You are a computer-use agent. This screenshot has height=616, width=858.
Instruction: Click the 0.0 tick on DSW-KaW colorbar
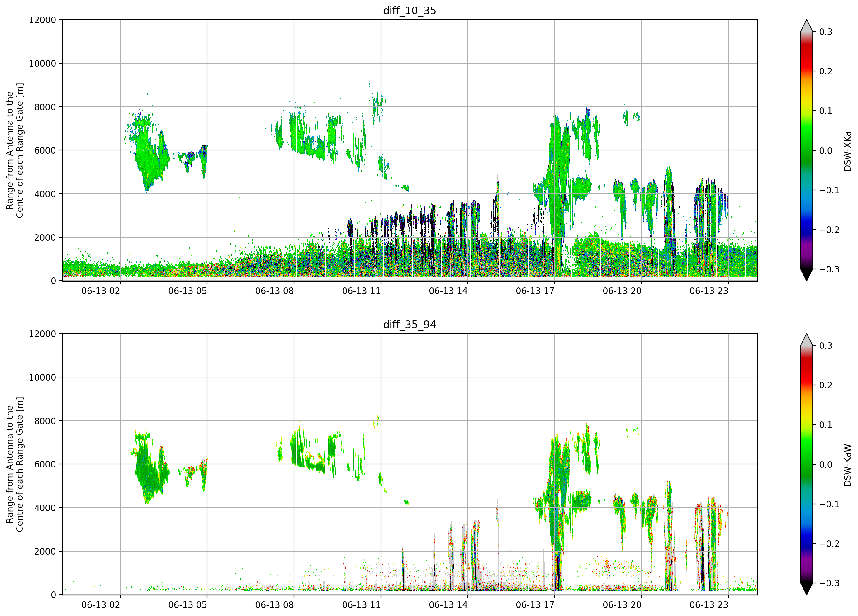coord(826,465)
